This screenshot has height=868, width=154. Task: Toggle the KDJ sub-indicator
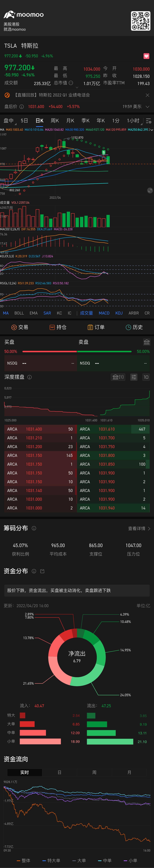pos(119,313)
